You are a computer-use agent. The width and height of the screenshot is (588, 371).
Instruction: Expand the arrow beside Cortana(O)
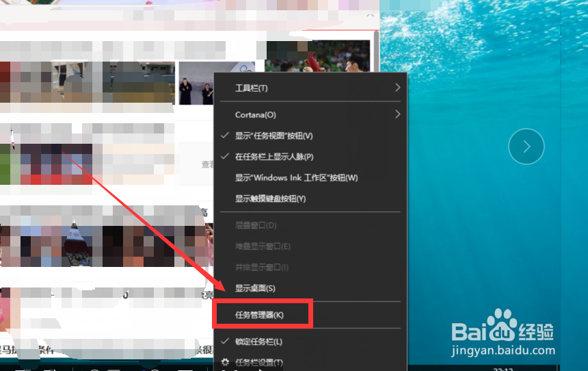397,114
